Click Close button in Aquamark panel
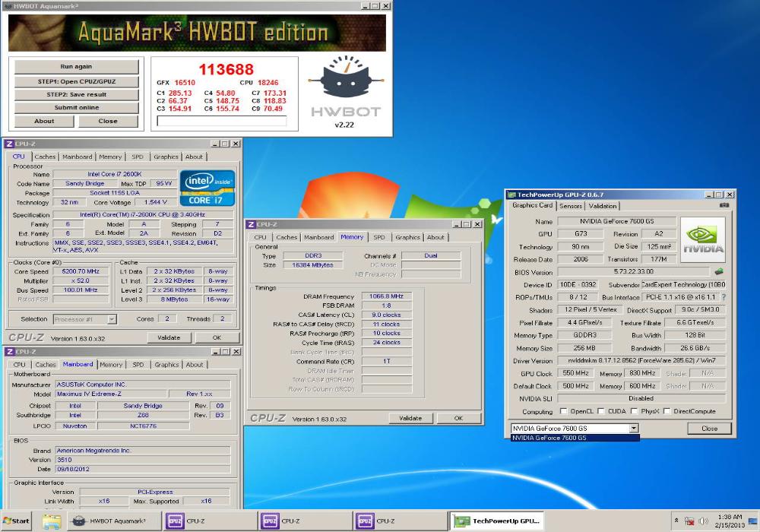Screen dimensions: 760x532 point(108,121)
